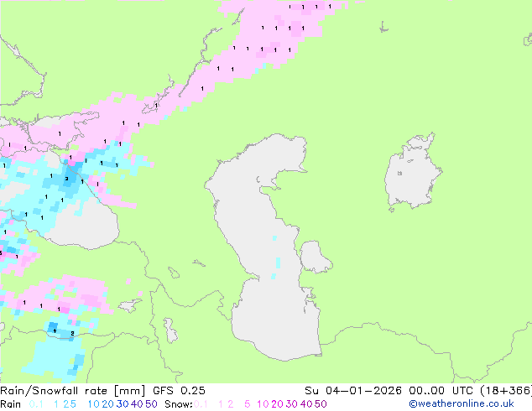Click the map value '4' on dark blue cell
This screenshot has height=411, width=532.
[x=55, y=330]
